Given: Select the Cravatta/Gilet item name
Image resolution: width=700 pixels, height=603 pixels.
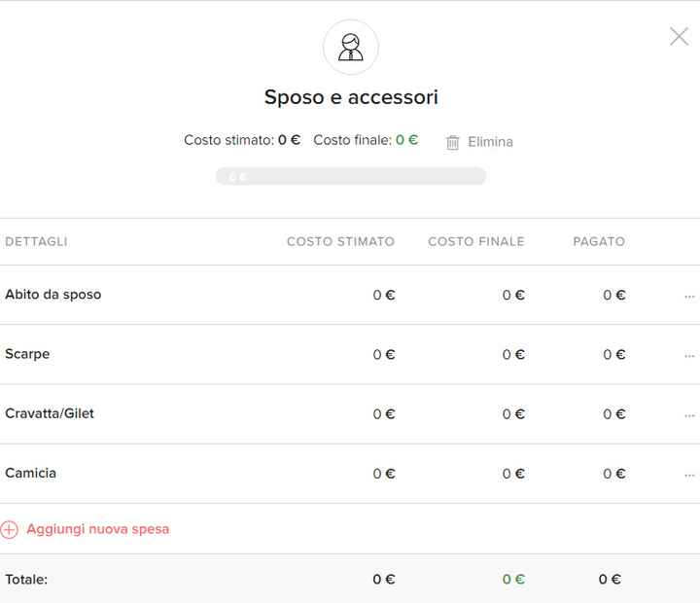Looking at the screenshot, I should click(x=50, y=413).
